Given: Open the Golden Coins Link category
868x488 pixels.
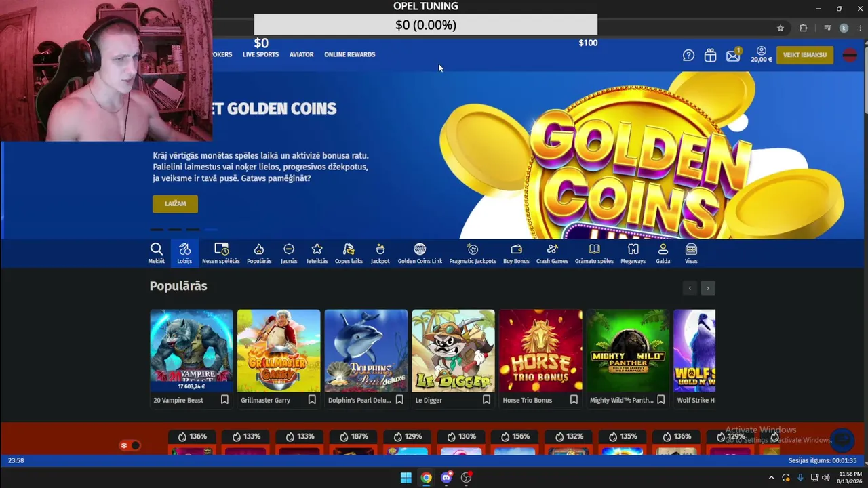Looking at the screenshot, I should click(420, 253).
